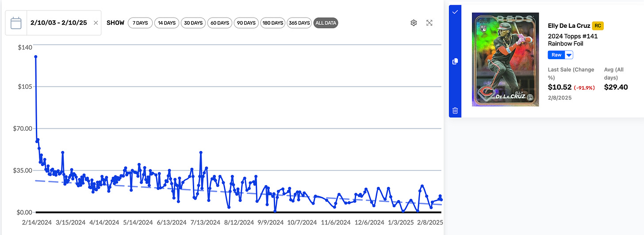Click the $10.52 last sale value

tap(560, 87)
